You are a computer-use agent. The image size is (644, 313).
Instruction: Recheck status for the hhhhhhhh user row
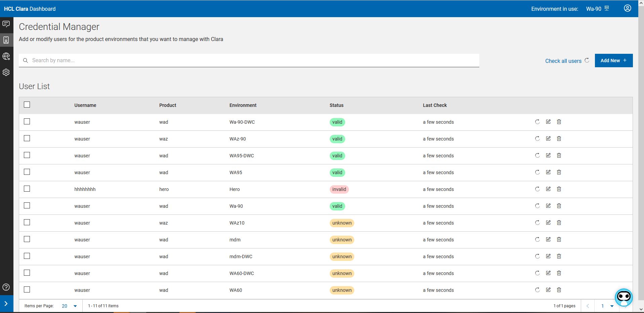click(x=537, y=189)
